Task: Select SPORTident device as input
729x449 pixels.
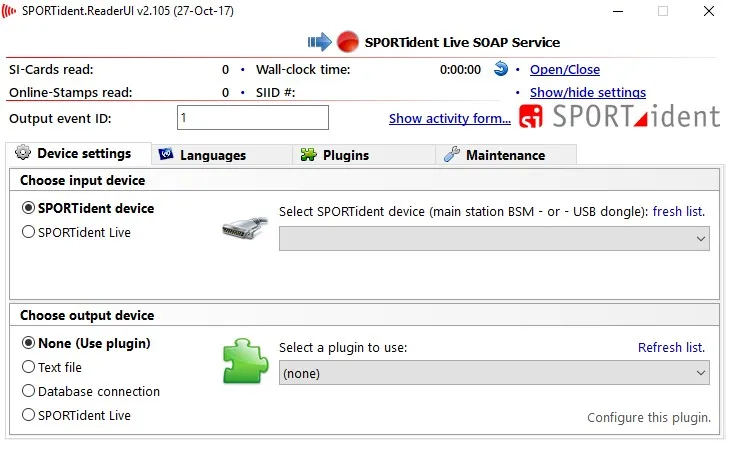Action: click(88, 208)
